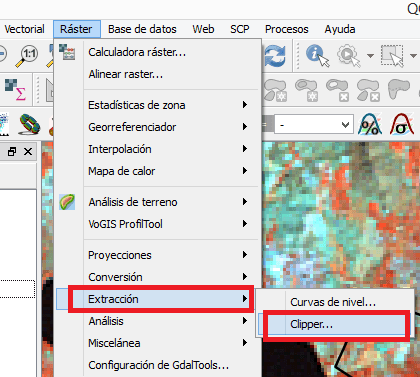
Task: Expand Interpolación submenu
Action: [157, 149]
